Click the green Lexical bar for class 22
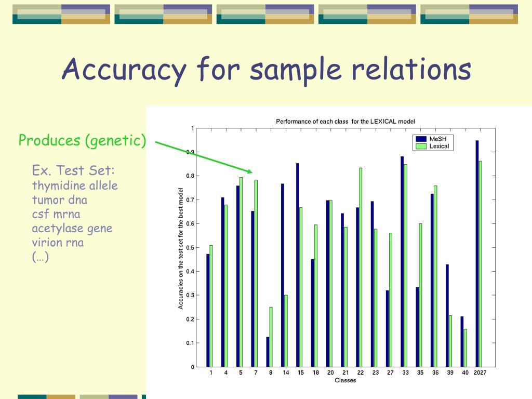Image resolution: width=532 pixels, height=399 pixels. (361, 268)
